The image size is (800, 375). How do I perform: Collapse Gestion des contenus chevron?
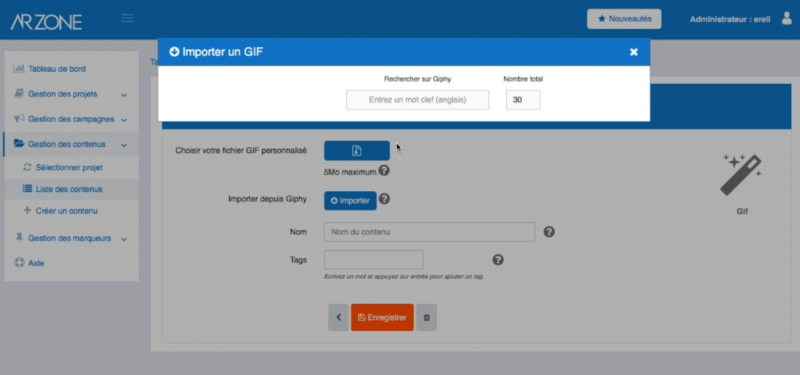[x=124, y=145]
